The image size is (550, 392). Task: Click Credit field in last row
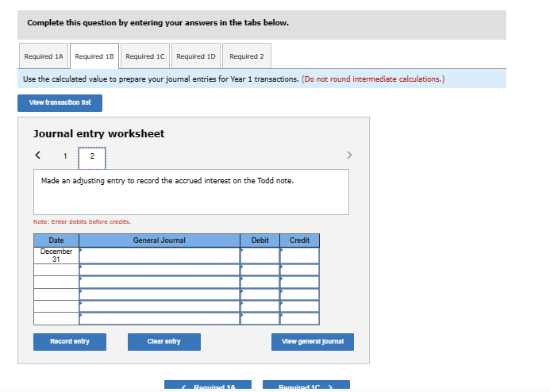tap(299, 319)
